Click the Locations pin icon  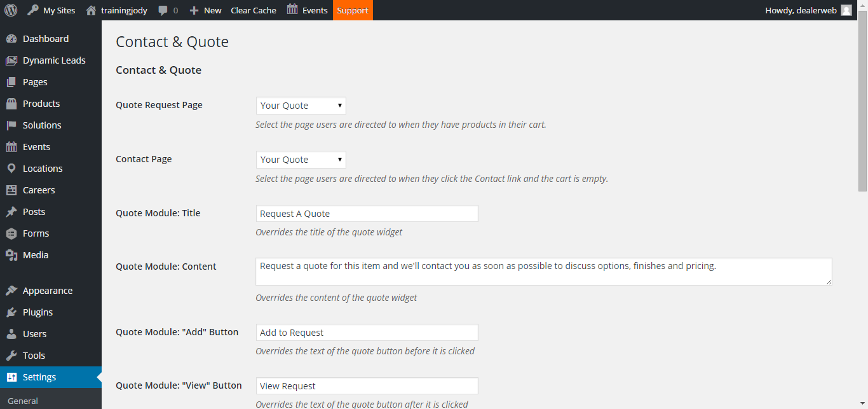11,169
